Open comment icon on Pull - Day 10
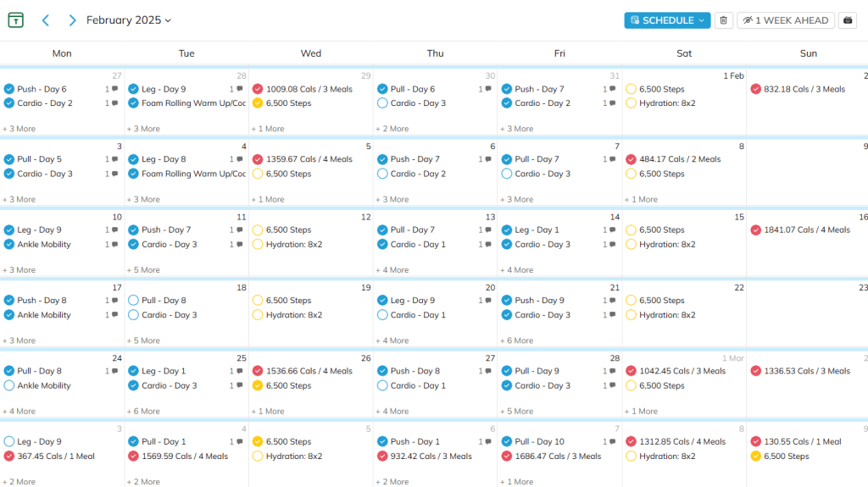Viewport: 868px width, 487px height. 612,441
